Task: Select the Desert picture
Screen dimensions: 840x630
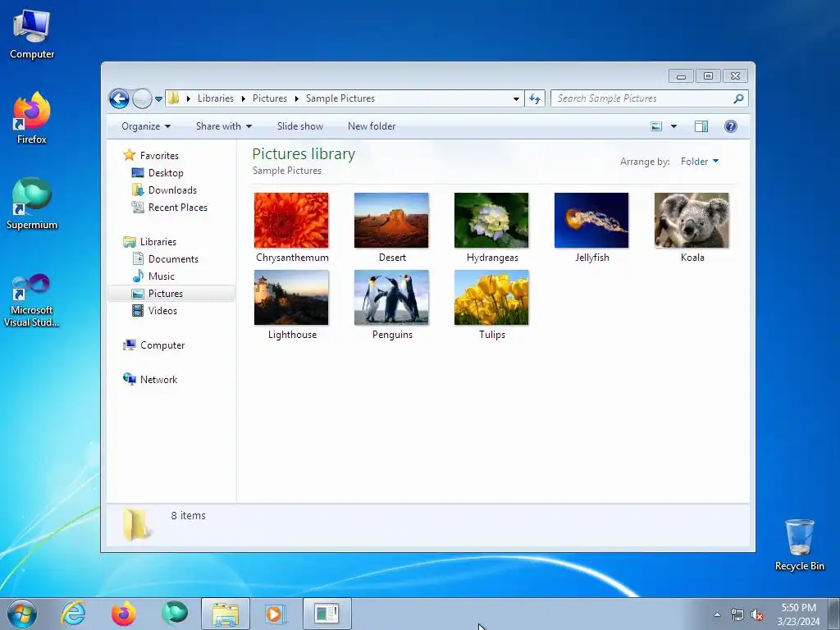Action: point(391,228)
